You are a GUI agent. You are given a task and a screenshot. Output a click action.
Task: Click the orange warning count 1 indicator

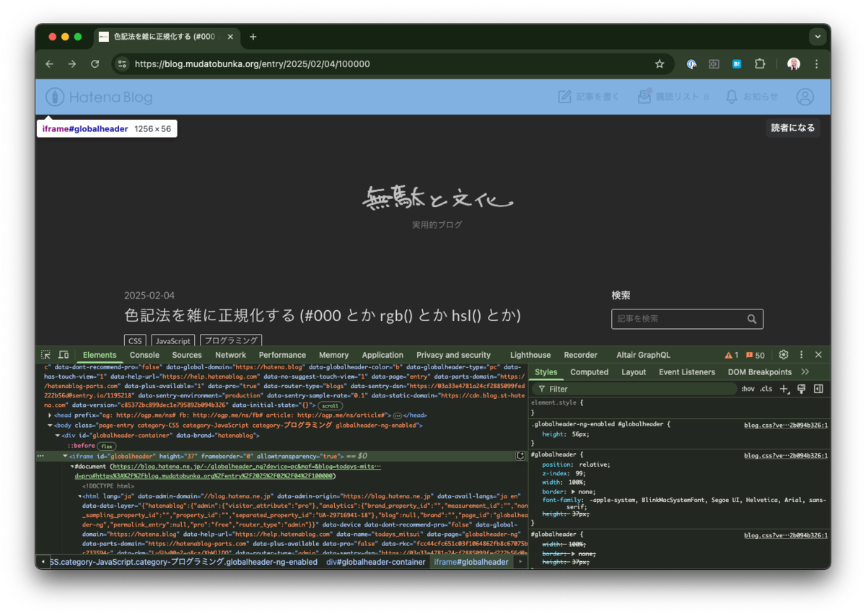coord(732,355)
